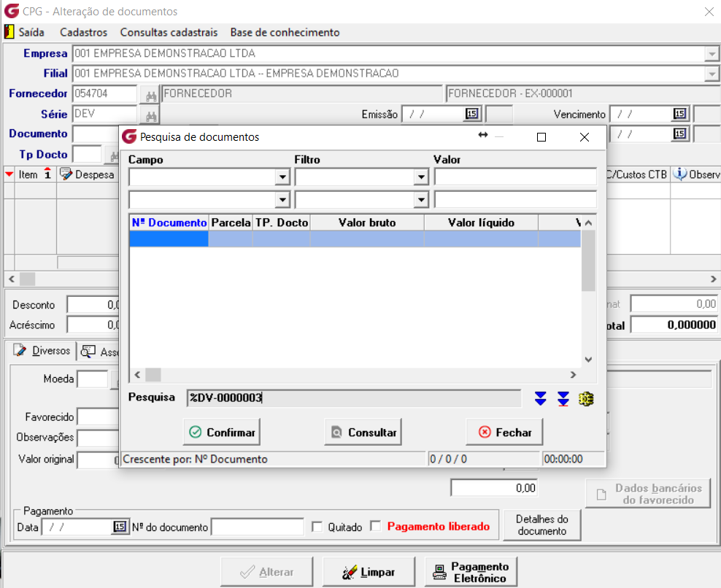Click the Valor bruto column header
721x588 pixels.
coord(367,223)
